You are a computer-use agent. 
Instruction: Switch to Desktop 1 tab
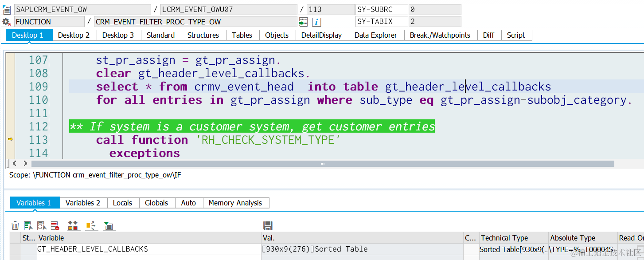click(x=29, y=35)
